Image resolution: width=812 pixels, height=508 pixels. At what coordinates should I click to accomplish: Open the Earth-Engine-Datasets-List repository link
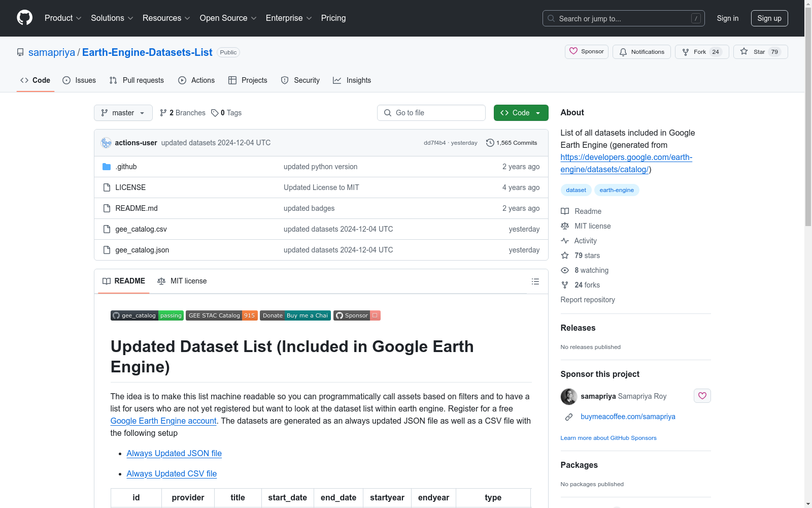tap(147, 52)
